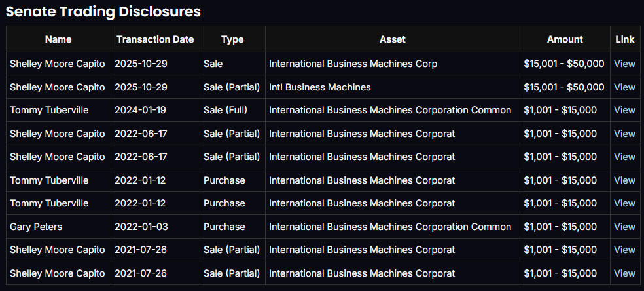Click the Asset column header
Image resolution: width=644 pixels, height=291 pixels.
point(392,39)
